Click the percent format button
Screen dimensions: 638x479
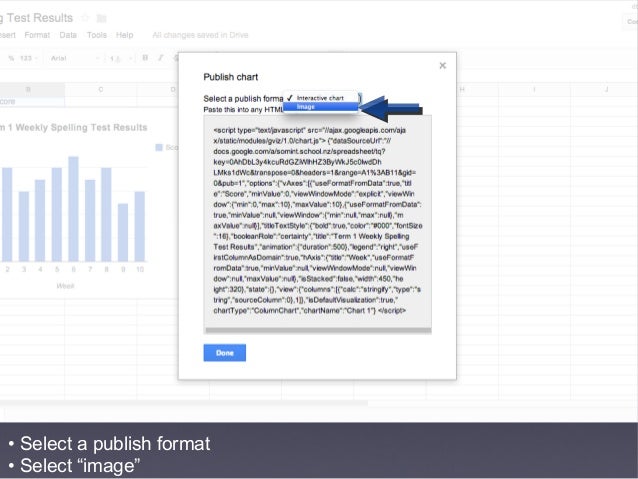coord(11,58)
